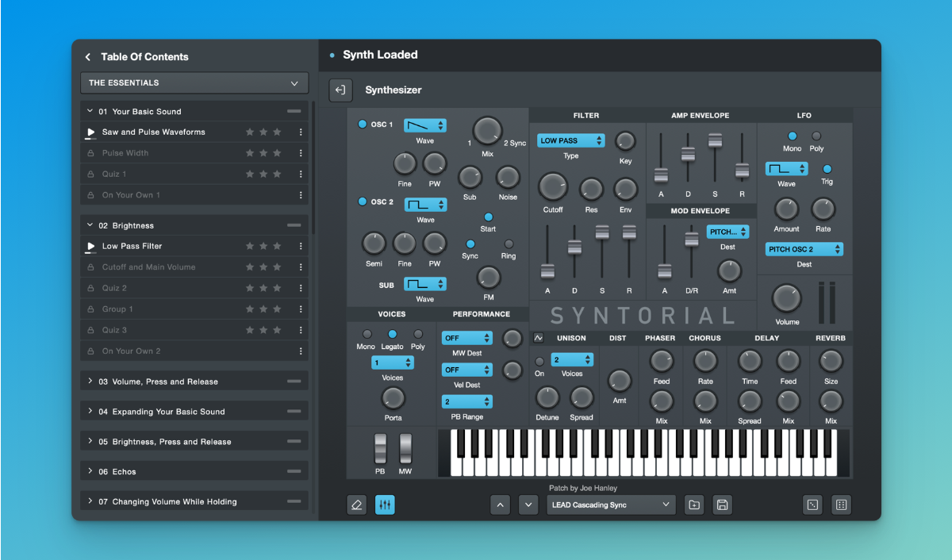This screenshot has height=560, width=952.
Task: Select Legato voice mode
Action: (392, 335)
